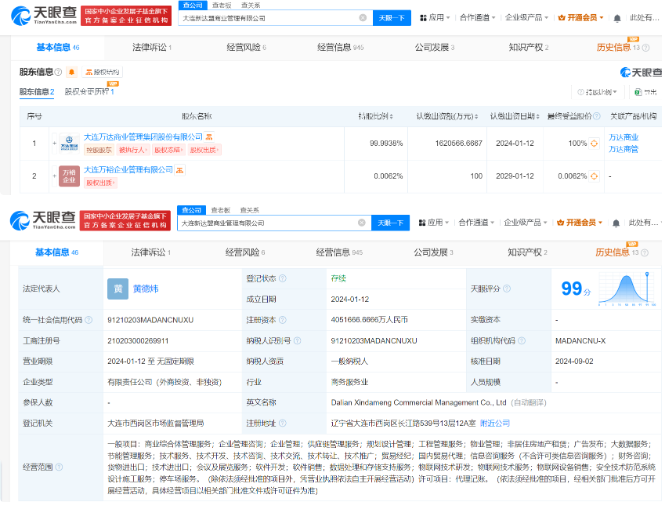
Task: Switch to 法律诉讼 tab in the top page
Action: [x=152, y=48]
